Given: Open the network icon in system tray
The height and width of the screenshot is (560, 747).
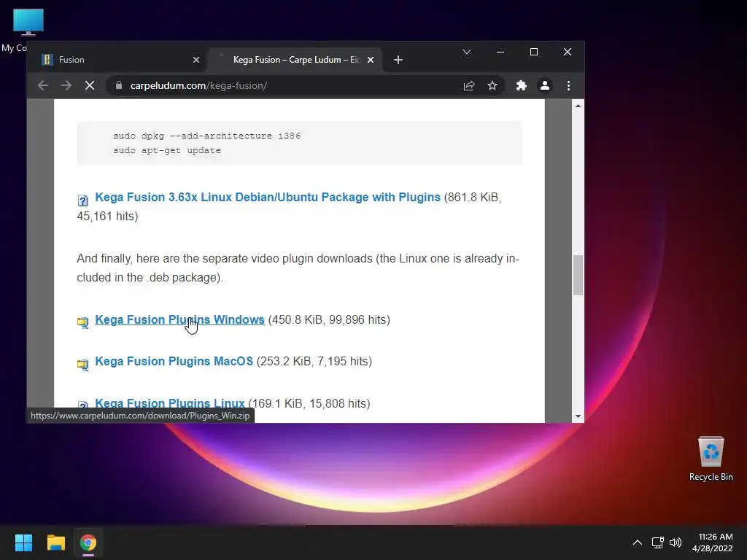Looking at the screenshot, I should pos(658,542).
